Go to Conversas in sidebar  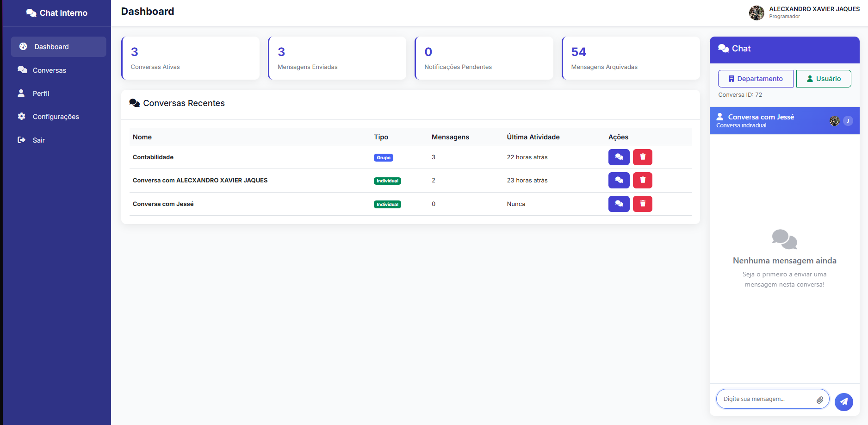[49, 70]
